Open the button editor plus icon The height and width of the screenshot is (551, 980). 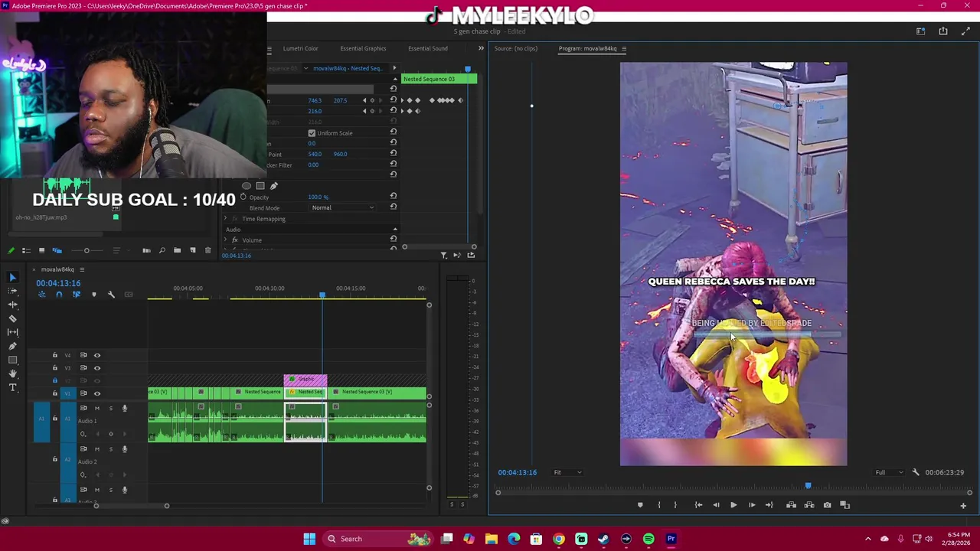[963, 505]
